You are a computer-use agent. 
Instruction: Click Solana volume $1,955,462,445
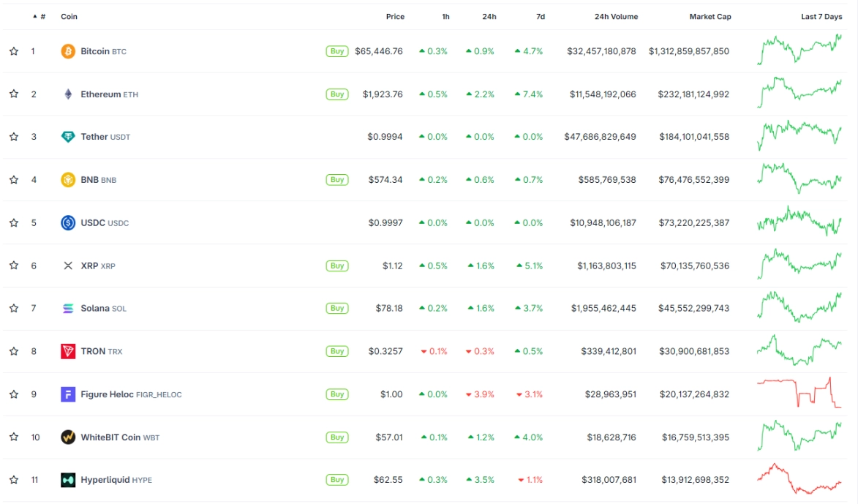[x=603, y=309]
